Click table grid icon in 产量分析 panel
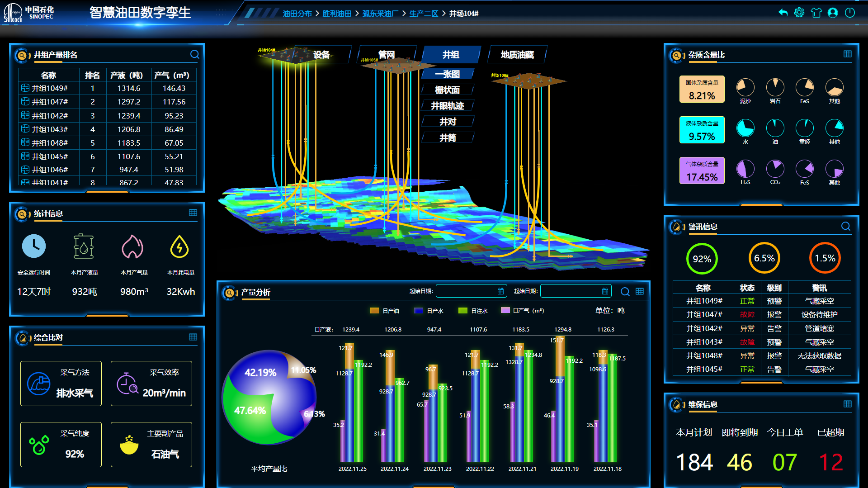The width and height of the screenshot is (868, 488). coord(640,291)
